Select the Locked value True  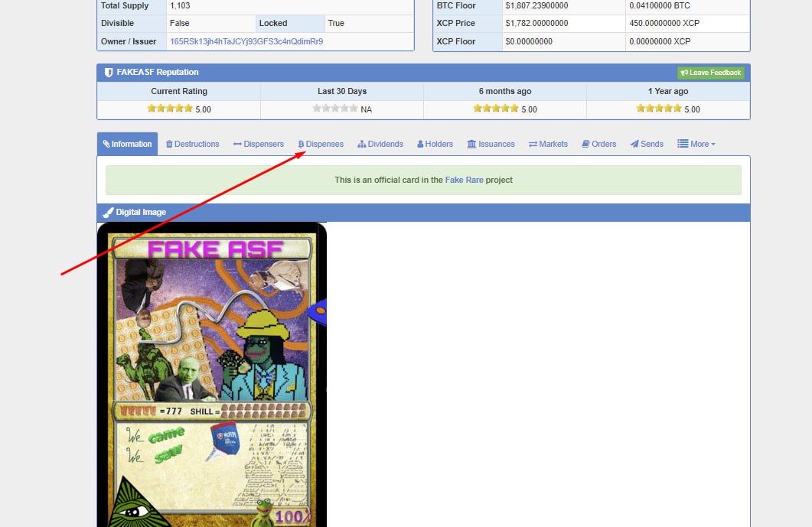[335, 23]
